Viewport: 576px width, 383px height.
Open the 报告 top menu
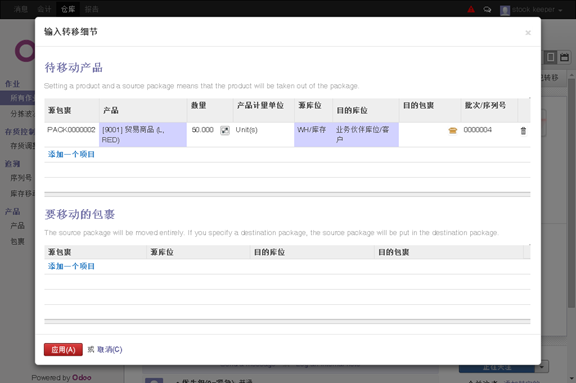click(x=91, y=9)
